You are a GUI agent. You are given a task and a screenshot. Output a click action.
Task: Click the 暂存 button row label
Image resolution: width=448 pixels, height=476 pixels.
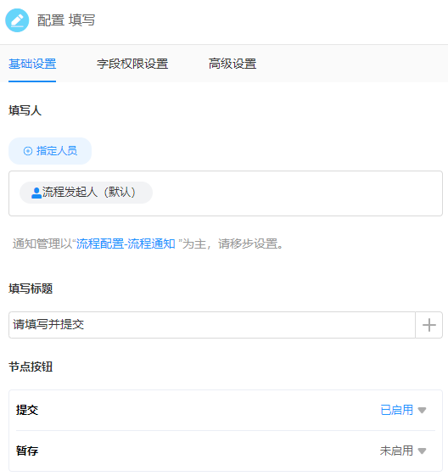(27, 451)
